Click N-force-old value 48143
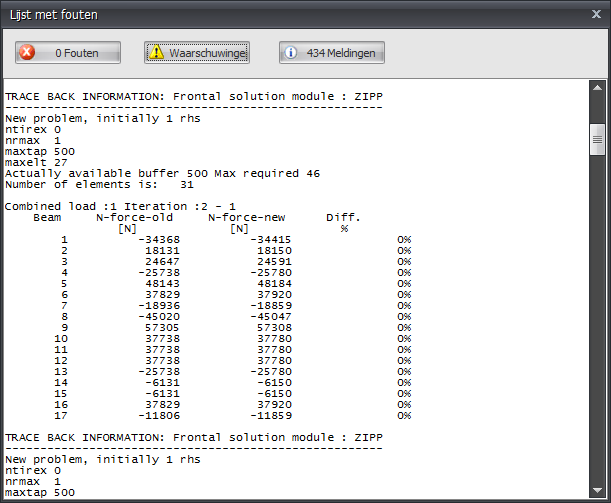The height and width of the screenshot is (503, 611). click(162, 284)
